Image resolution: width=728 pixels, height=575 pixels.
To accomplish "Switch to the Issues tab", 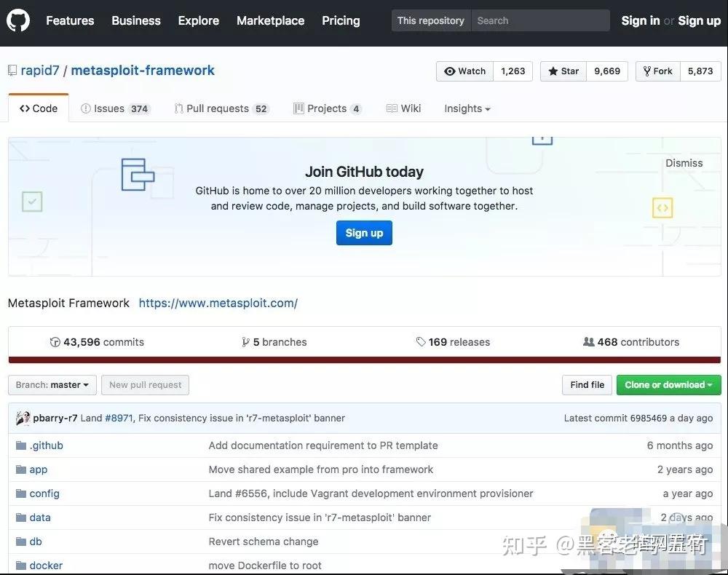I will click(x=115, y=108).
